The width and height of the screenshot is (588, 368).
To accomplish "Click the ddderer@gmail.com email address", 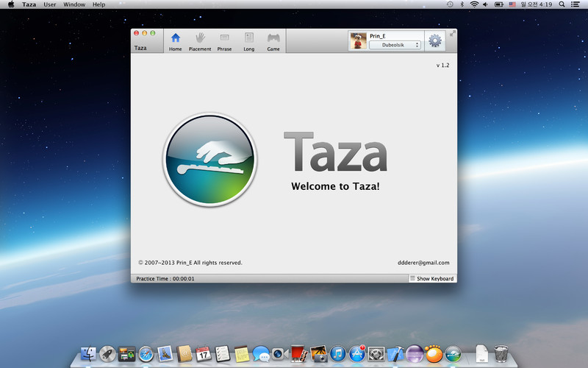I will pyautogui.click(x=422, y=263).
